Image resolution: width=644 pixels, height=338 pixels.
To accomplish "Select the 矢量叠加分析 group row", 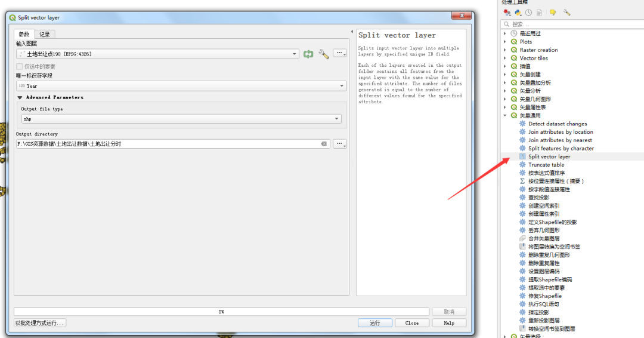I will coord(535,82).
